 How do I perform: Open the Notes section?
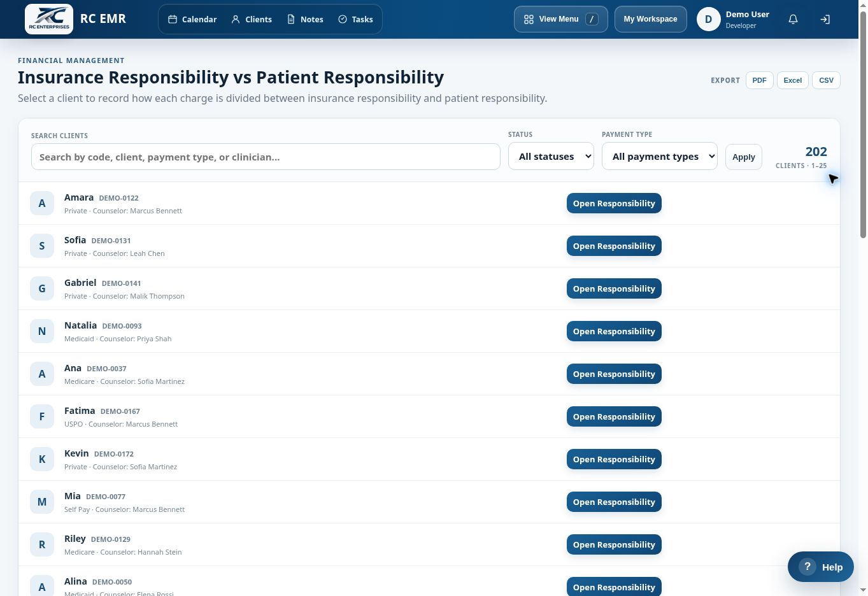[x=305, y=19]
